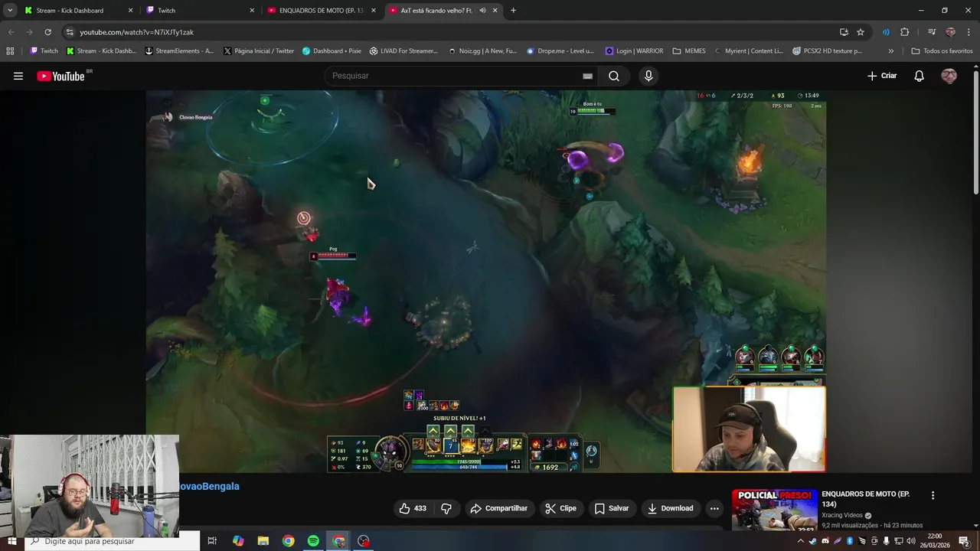Open a new browser tab
This screenshot has height=551, width=980.
(513, 11)
